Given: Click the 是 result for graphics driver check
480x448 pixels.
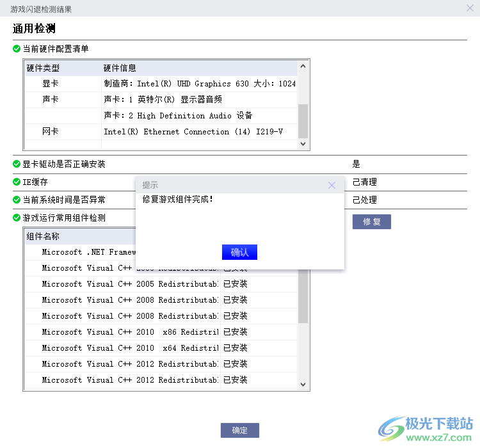Looking at the screenshot, I should coord(356,164).
